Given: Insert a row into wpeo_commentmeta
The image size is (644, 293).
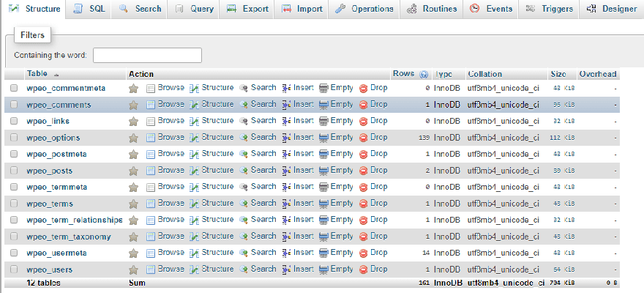Looking at the screenshot, I should 298,88.
